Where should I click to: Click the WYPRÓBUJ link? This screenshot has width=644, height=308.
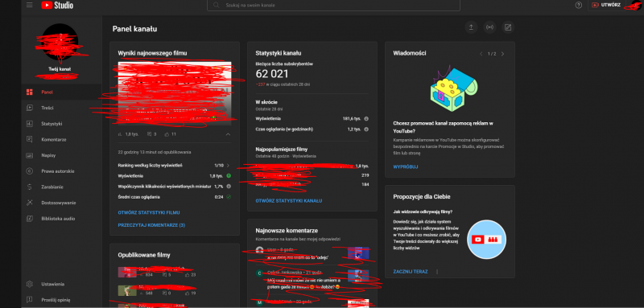point(406,167)
